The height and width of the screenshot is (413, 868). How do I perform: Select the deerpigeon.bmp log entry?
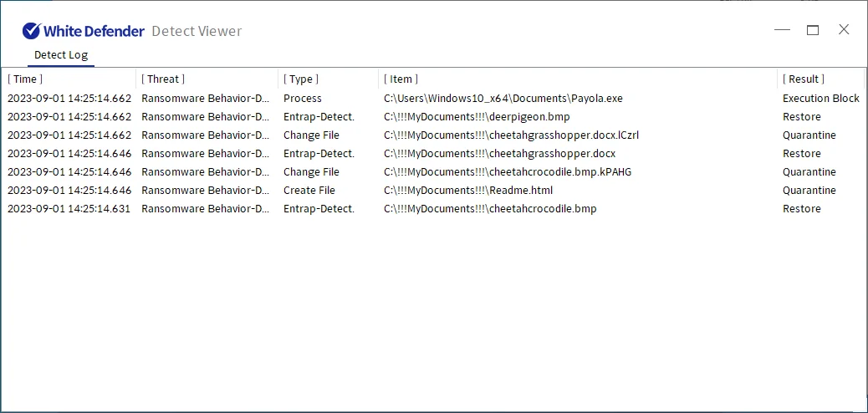pyautogui.click(x=477, y=117)
